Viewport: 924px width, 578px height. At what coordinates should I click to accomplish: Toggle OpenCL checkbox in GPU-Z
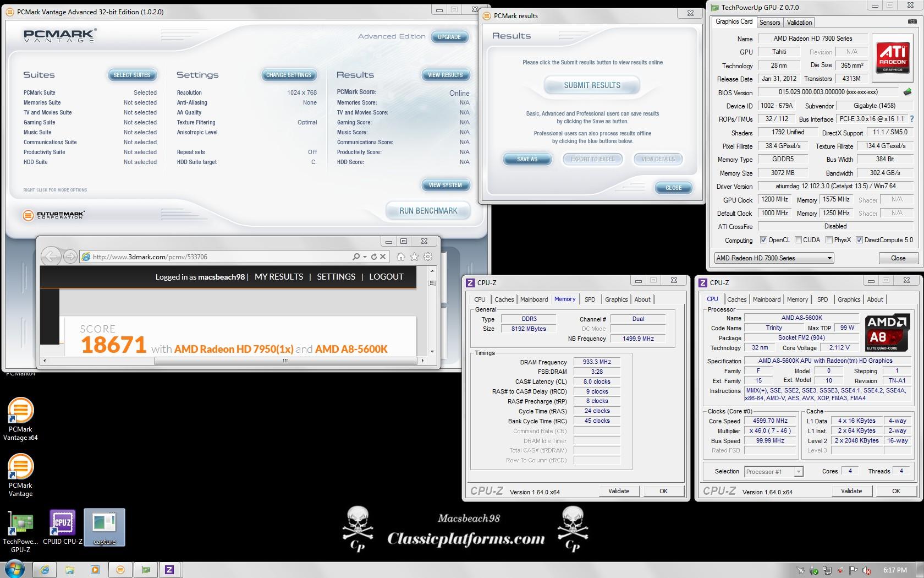[x=763, y=240]
